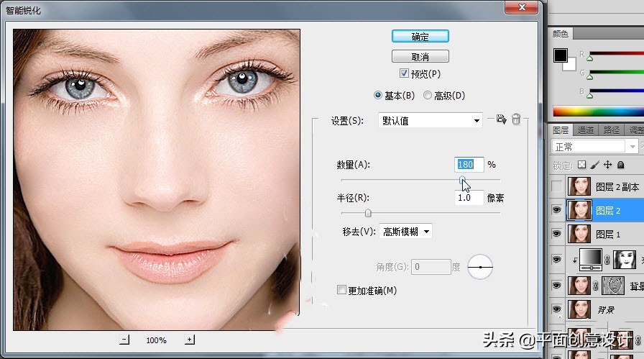Close the 智能锐化 dialog
Viewport: 644px width, 359px height.
click(522, 7)
